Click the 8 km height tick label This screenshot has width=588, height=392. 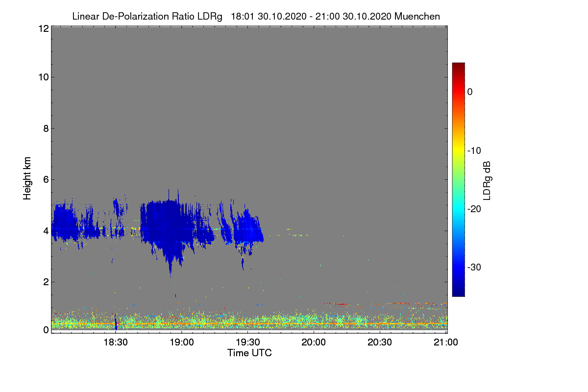click(x=45, y=128)
